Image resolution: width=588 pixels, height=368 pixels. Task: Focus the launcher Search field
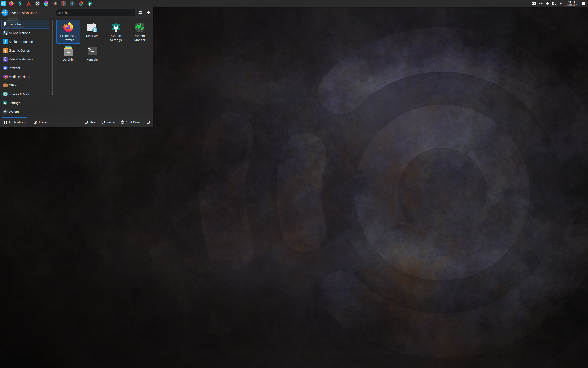pyautogui.click(x=96, y=13)
